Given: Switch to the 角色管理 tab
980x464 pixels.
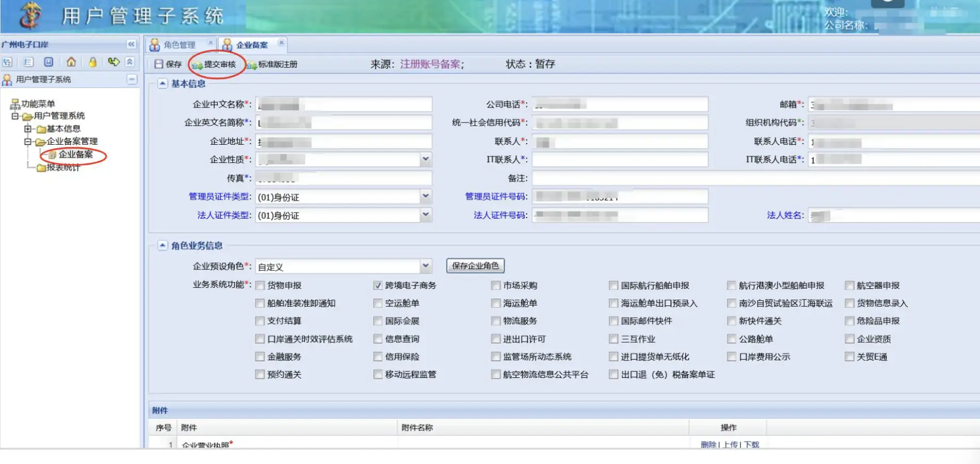Looking at the screenshot, I should [x=179, y=45].
